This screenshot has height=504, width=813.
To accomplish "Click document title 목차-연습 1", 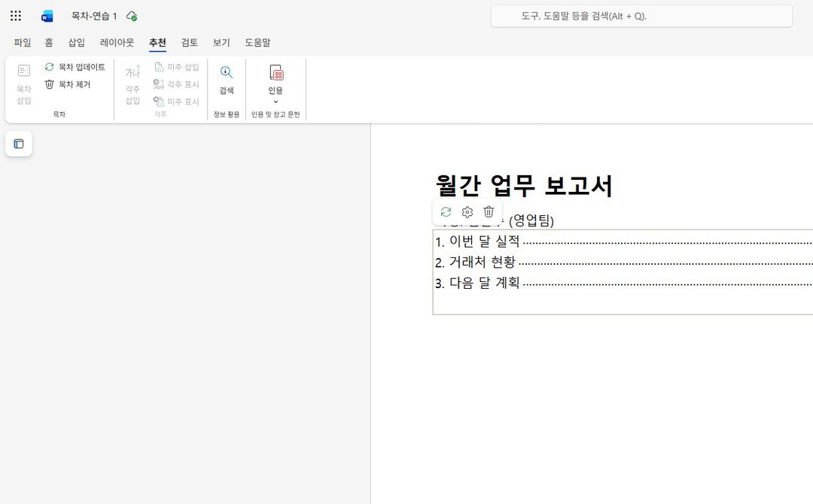I will pyautogui.click(x=94, y=16).
